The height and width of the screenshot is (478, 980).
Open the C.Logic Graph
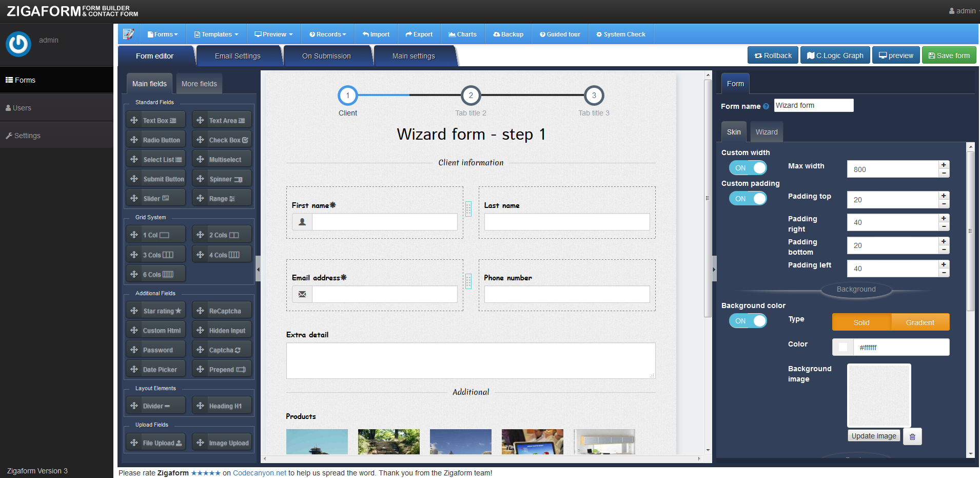tap(834, 55)
